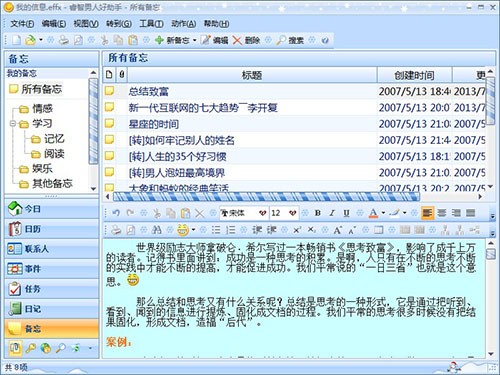Image resolution: width=500 pixels, height=375 pixels.
Task: Toggle justify text alignment in the editor
Action: [470, 213]
